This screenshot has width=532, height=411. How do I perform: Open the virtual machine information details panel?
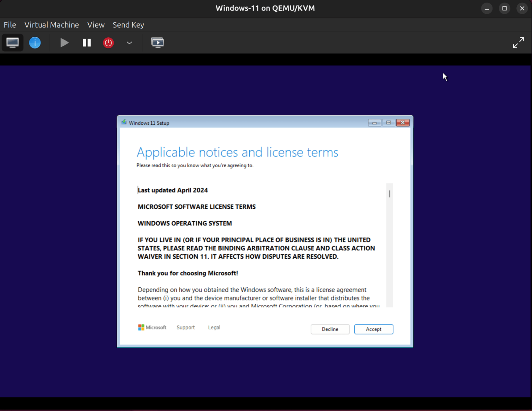point(35,42)
